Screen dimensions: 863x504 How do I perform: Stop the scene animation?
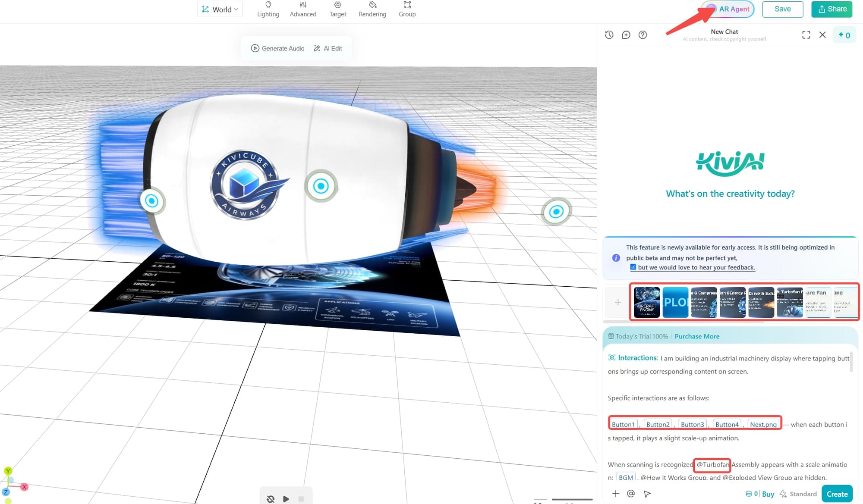pos(301,499)
